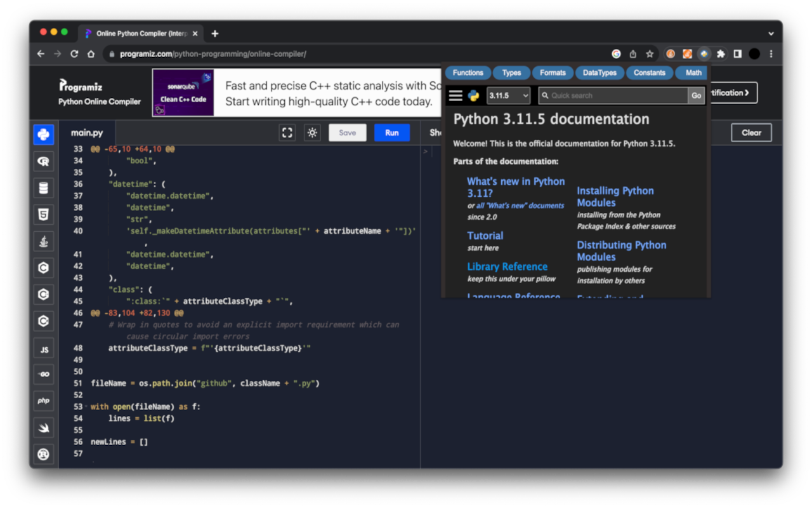Open the SQL database compiler icon
The image size is (812, 508).
(x=43, y=188)
